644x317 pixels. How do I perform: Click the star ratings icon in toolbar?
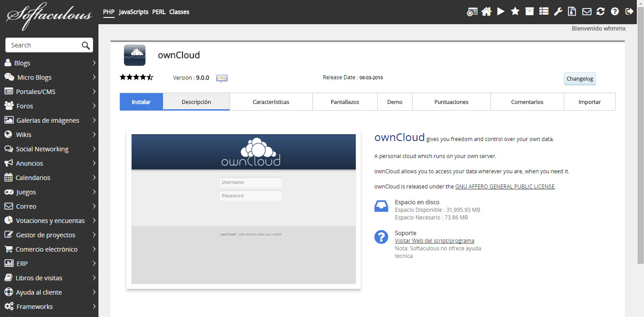pyautogui.click(x=515, y=12)
